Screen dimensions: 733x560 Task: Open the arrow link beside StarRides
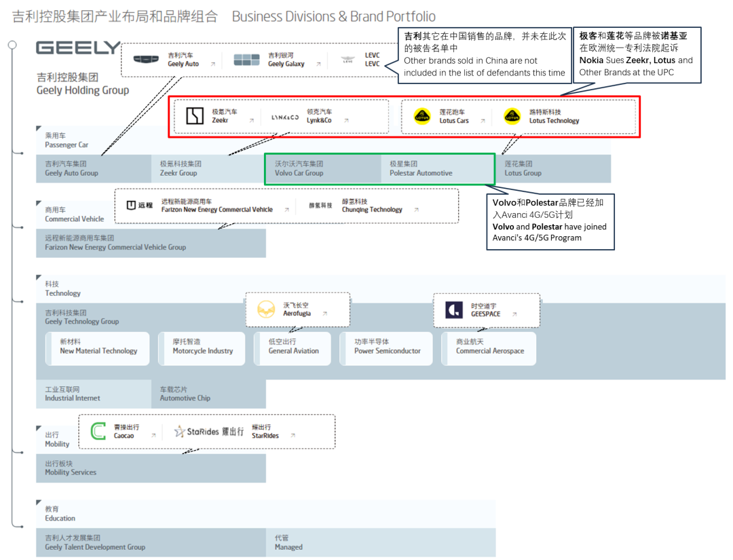pos(293,436)
